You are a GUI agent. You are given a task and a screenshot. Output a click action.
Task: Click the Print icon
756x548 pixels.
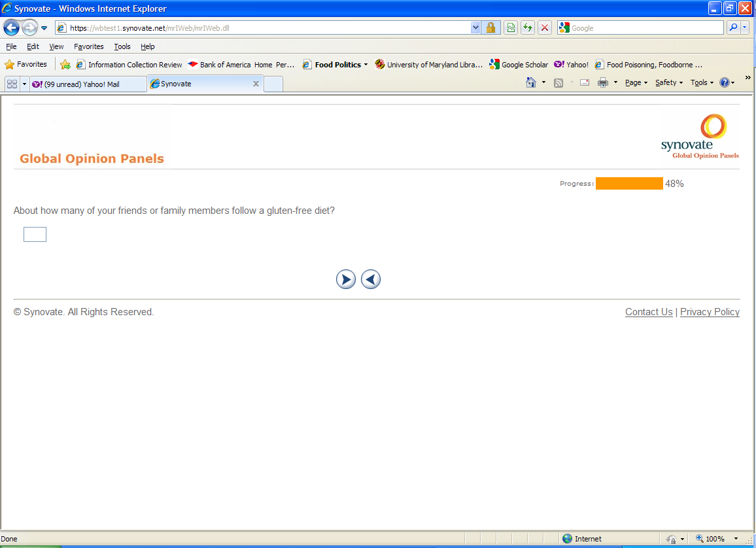coord(603,83)
